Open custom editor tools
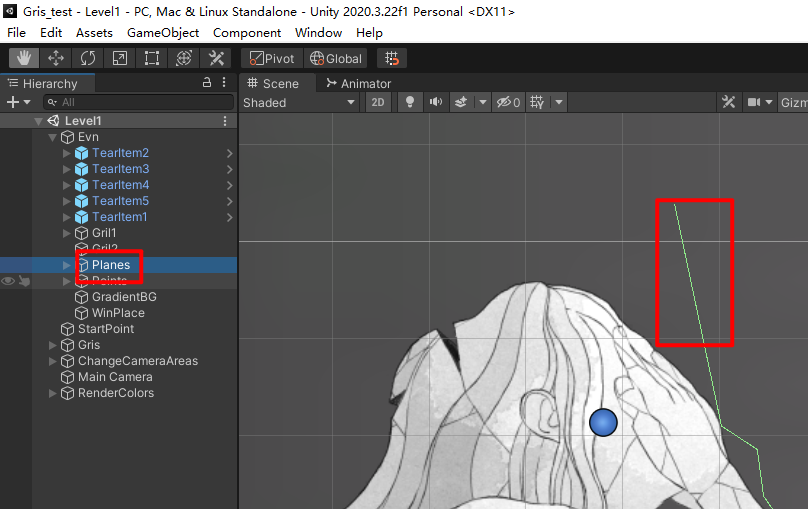 (216, 58)
